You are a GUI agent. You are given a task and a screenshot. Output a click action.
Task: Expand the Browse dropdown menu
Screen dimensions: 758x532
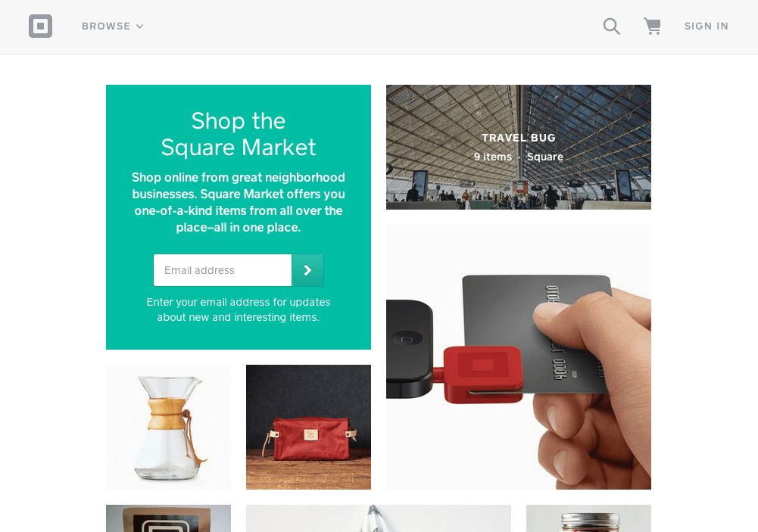point(113,26)
